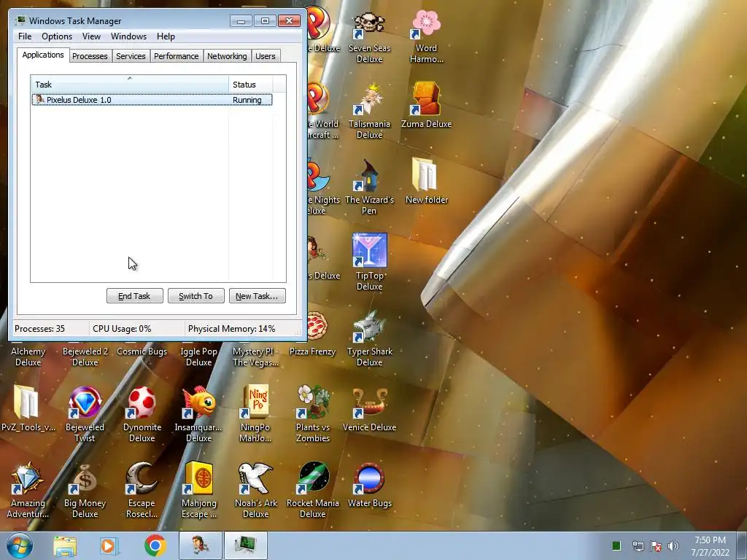Screen dimensions: 747x560
Task: Open the File menu in Task Manager
Action: point(25,36)
